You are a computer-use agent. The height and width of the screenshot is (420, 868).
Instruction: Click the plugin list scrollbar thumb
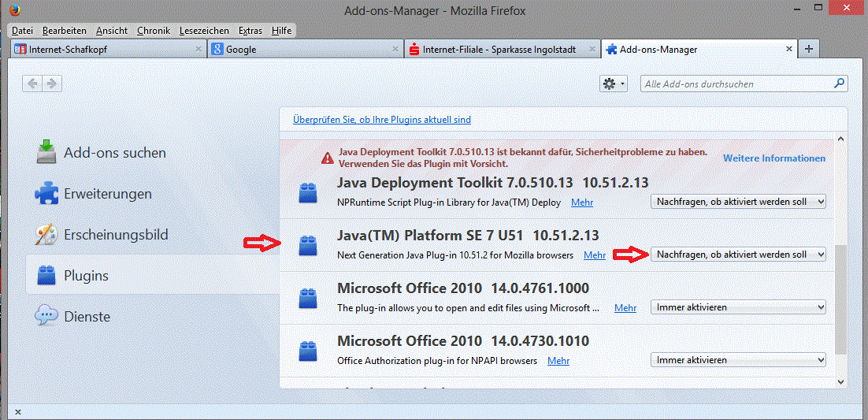(x=841, y=299)
